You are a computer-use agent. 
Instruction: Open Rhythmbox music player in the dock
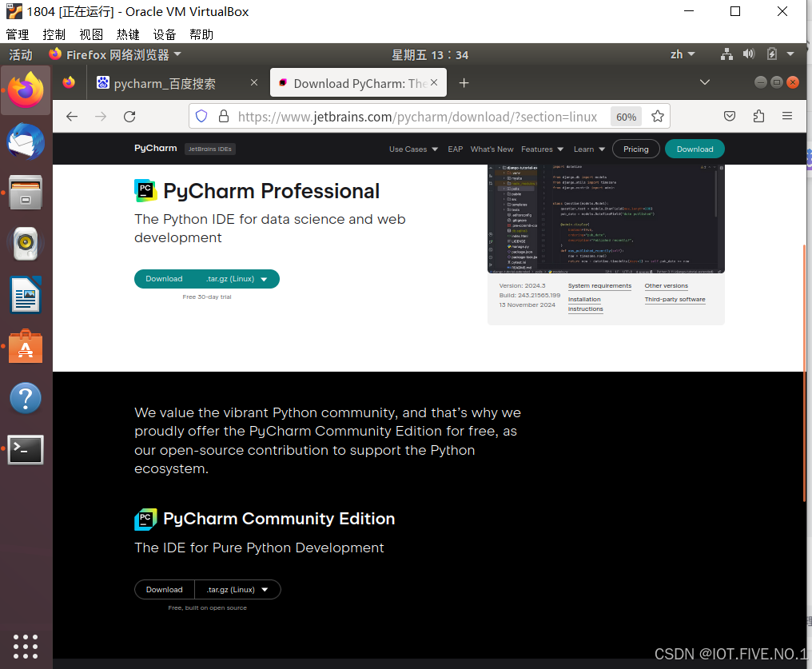26,243
